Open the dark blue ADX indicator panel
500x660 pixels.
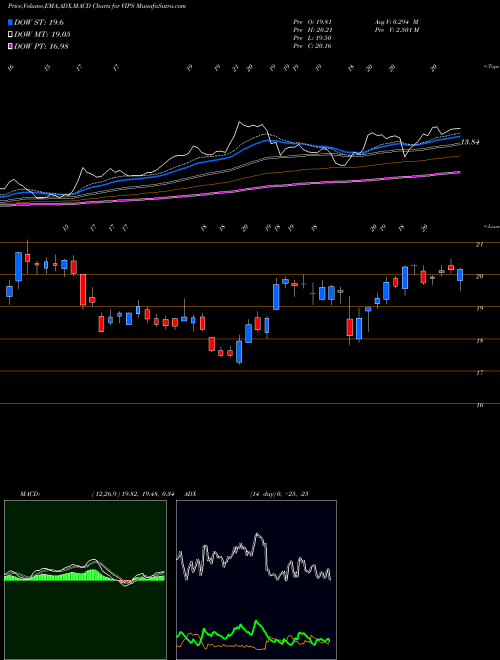coord(256,580)
